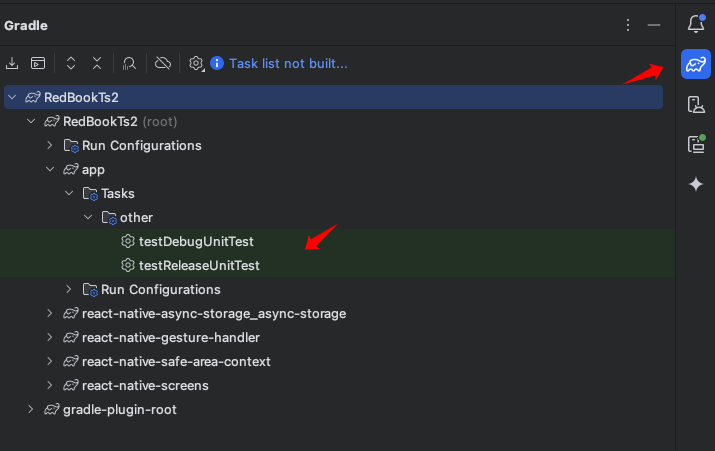Click the Execute Gradle Task icon
715x451 pixels.
[38, 63]
